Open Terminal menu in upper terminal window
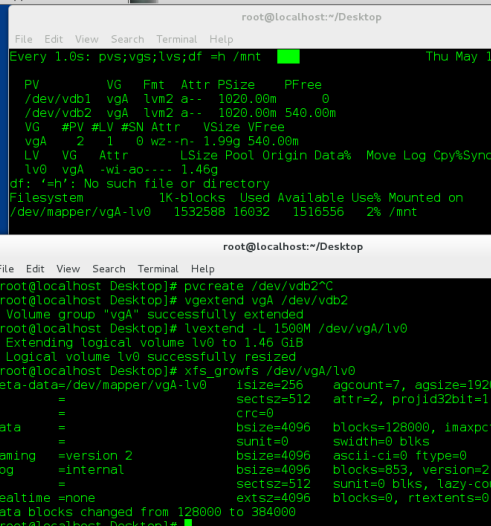The width and height of the screenshot is (491, 526). (x=177, y=39)
